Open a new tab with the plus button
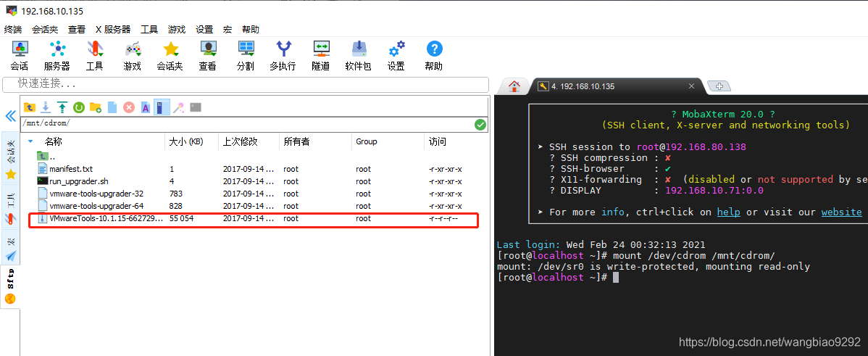Screen dimensions: 868x356 point(719,86)
